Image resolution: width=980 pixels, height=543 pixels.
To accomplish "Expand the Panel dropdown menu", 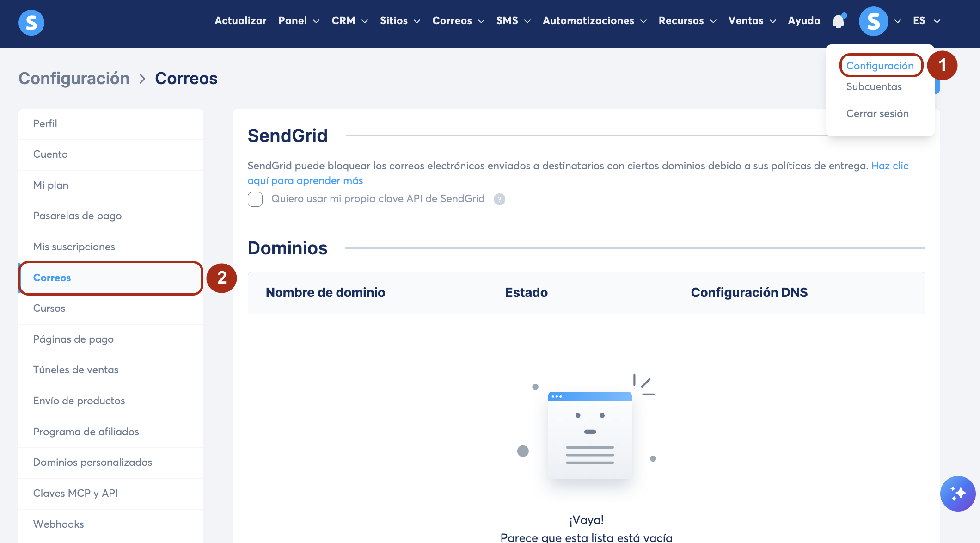I will (x=299, y=21).
